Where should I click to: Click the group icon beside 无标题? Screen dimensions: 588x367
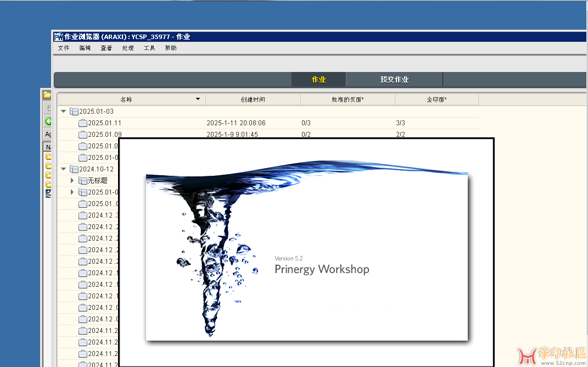(x=83, y=181)
